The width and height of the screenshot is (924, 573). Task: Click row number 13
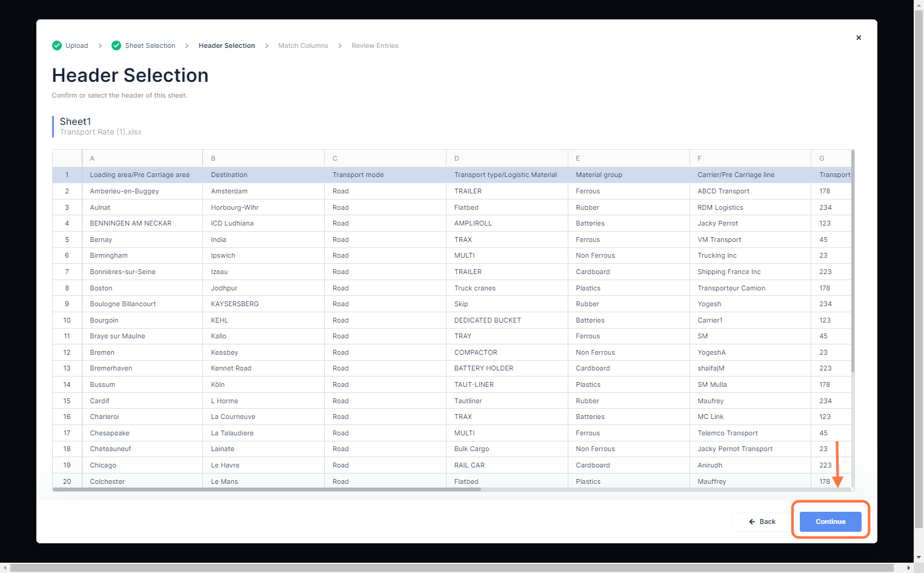67,368
